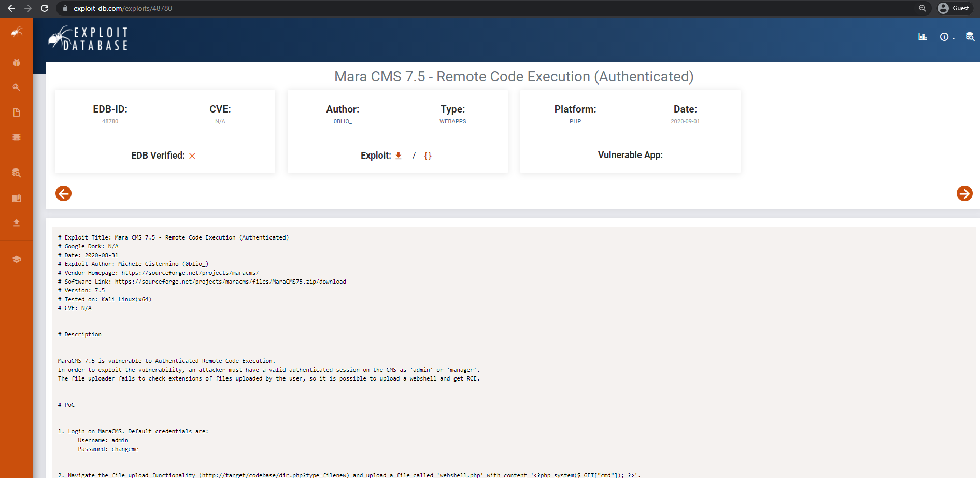Screen dimensions: 980x478
Task: Click 'Username: admin' line
Action: coord(103,440)
